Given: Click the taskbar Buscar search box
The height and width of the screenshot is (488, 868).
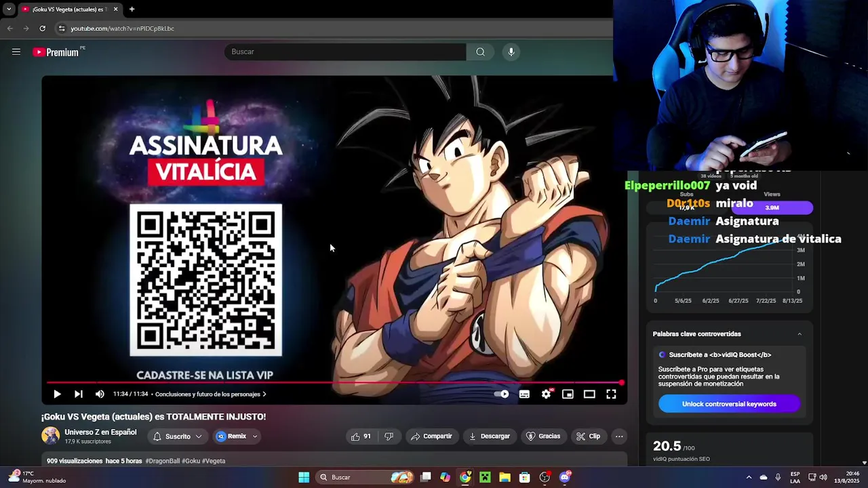Looking at the screenshot, I should [366, 477].
